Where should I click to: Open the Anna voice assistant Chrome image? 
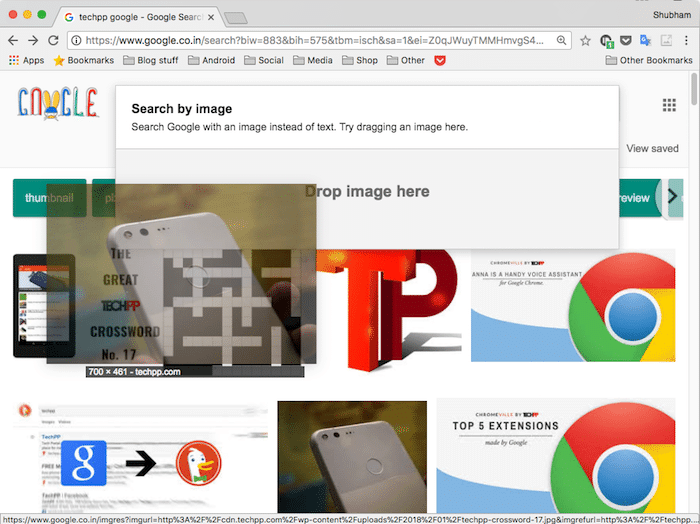[x=573, y=305]
